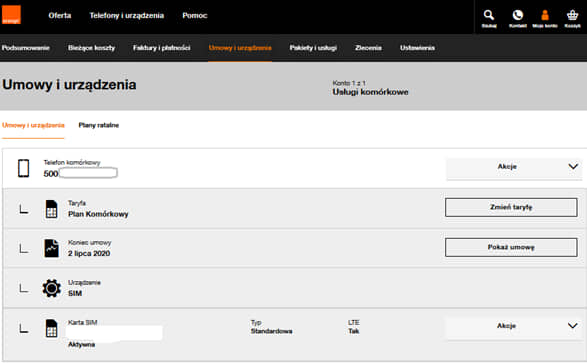The width and height of the screenshot is (587, 363).
Task: Go to the Ustawienia tab
Action: coord(417,48)
